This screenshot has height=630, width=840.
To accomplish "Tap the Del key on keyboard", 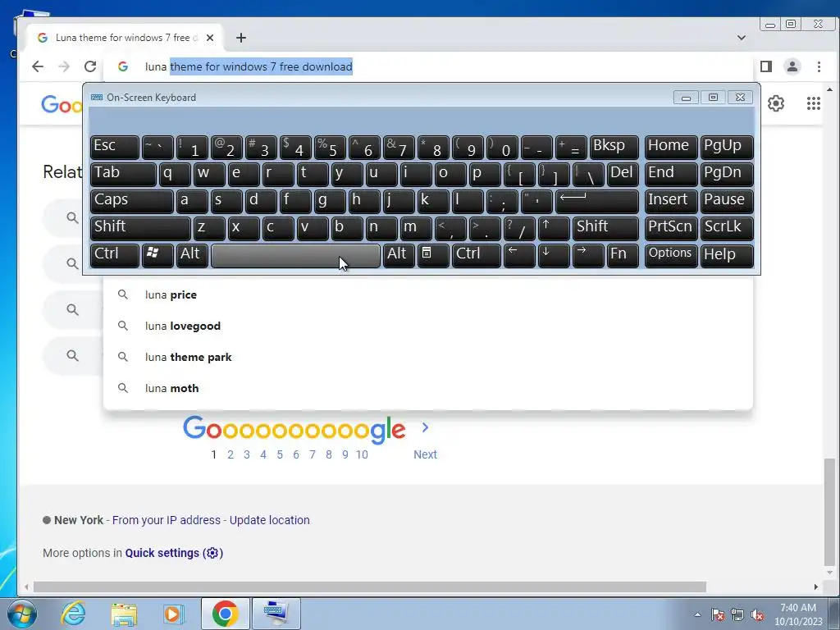I will coord(623,174).
